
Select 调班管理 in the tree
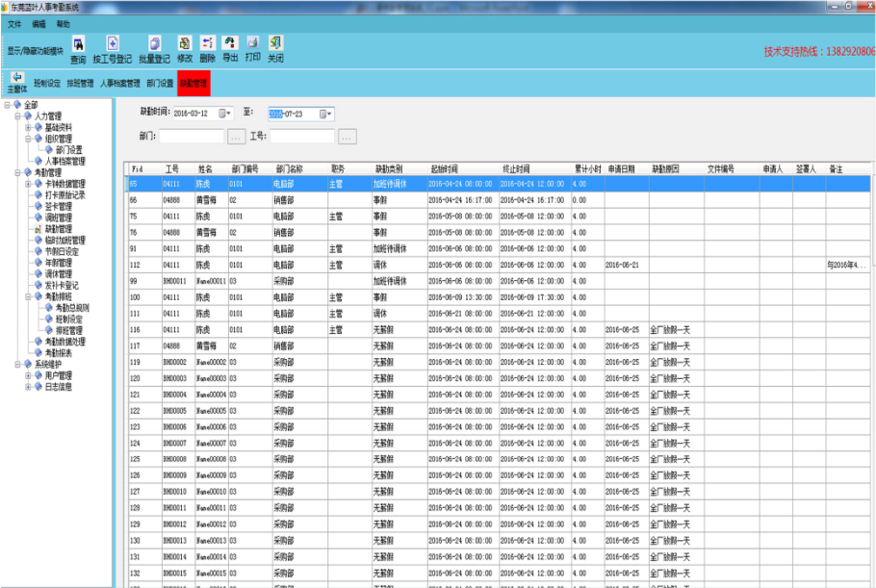(x=58, y=217)
